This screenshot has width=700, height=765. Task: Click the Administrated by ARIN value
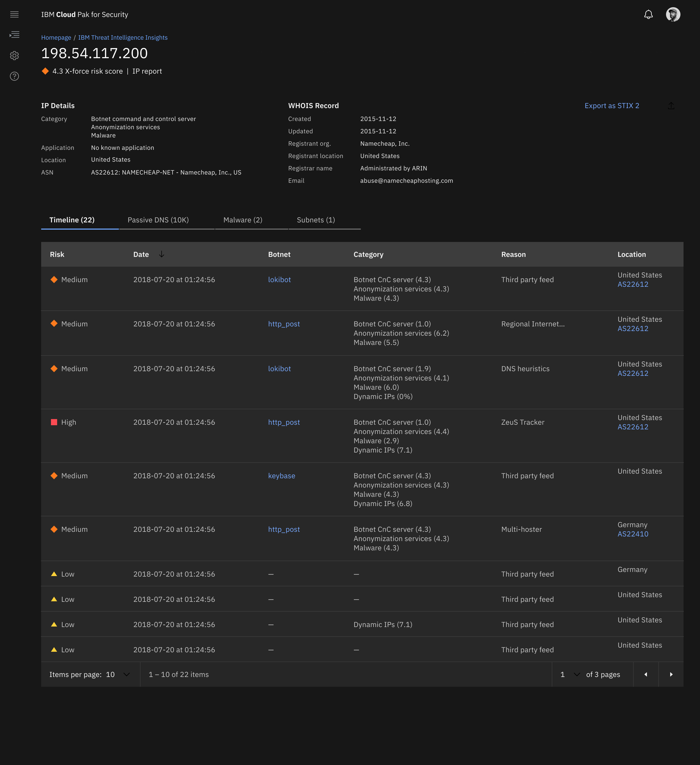click(393, 168)
